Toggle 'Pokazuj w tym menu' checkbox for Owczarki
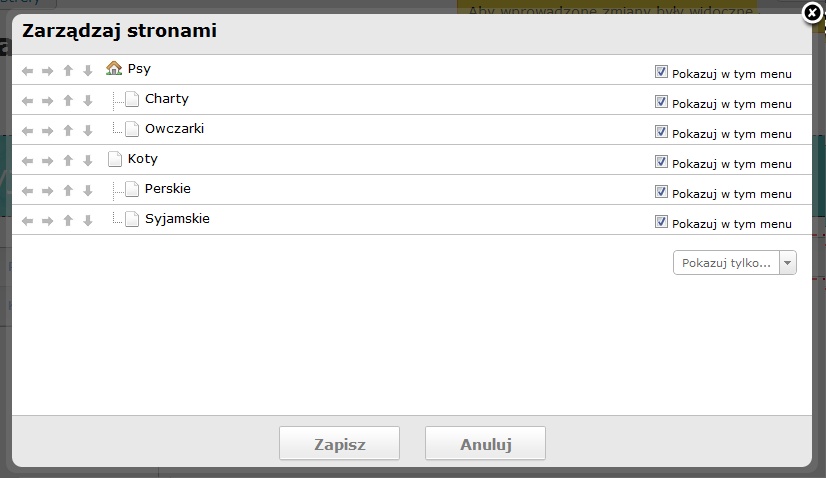Image resolution: width=826 pixels, height=478 pixels. [661, 132]
